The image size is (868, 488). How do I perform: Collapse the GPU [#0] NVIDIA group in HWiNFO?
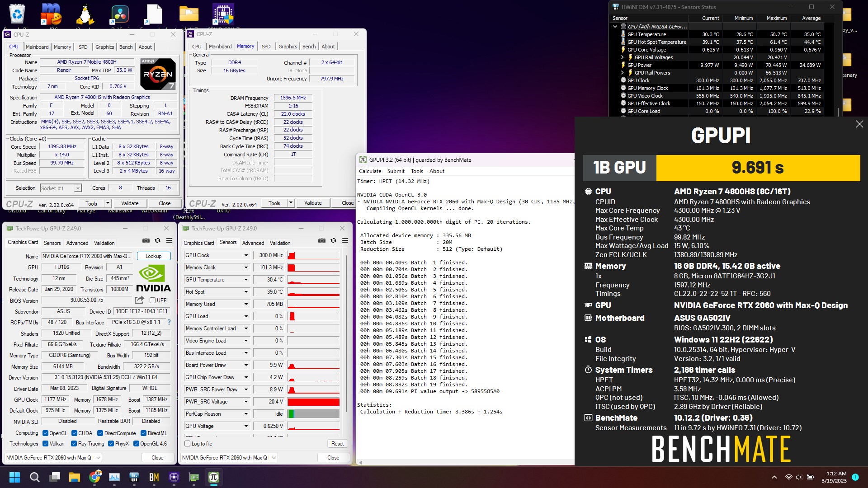tap(615, 27)
